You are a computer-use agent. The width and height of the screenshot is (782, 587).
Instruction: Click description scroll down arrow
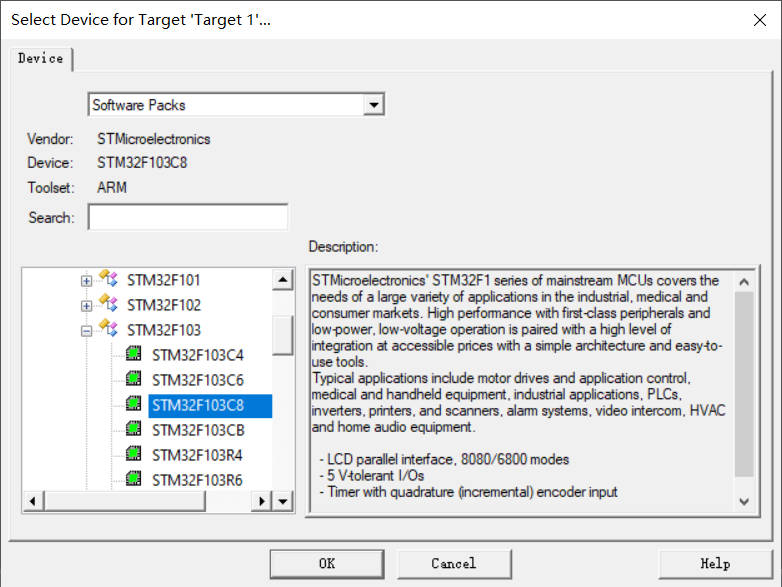[744, 501]
